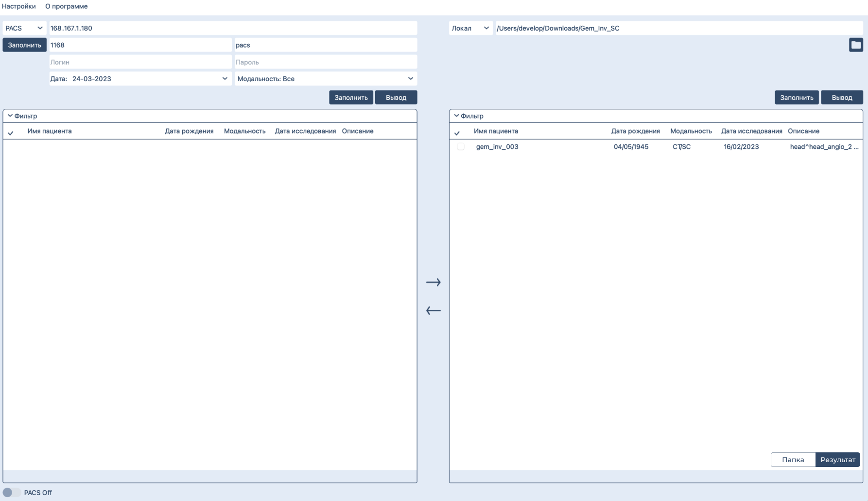Sort right table by Модальность
The height and width of the screenshot is (501, 868).
691,131
